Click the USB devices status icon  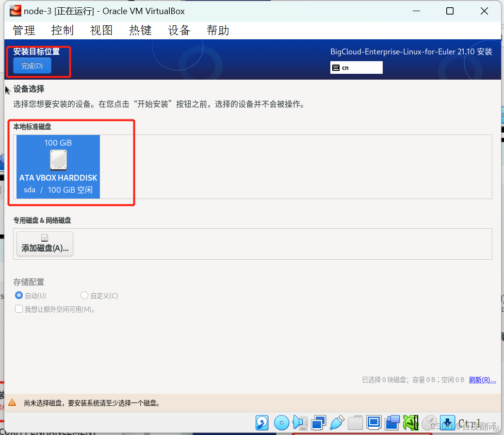[337, 423]
